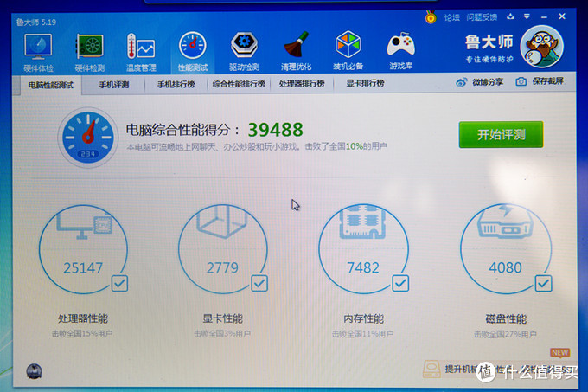The width and height of the screenshot is (588, 392).
Task: Switch to the 电脑性能测试 tab
Action: click(x=51, y=85)
